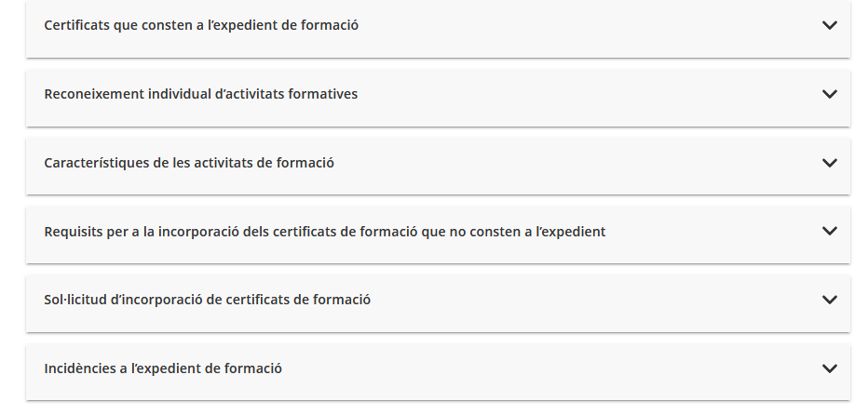868x415 pixels.
Task: Click empty space in the Característiques header bar
Action: tap(577, 163)
